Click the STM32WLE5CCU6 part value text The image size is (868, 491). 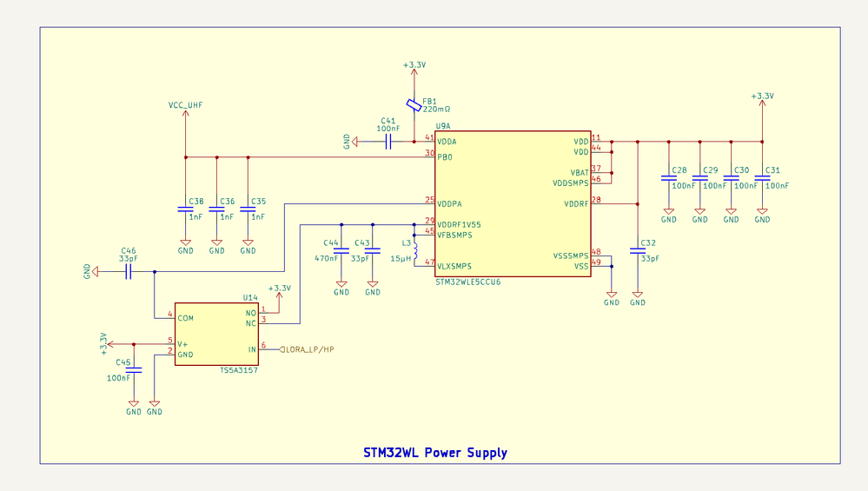point(467,282)
